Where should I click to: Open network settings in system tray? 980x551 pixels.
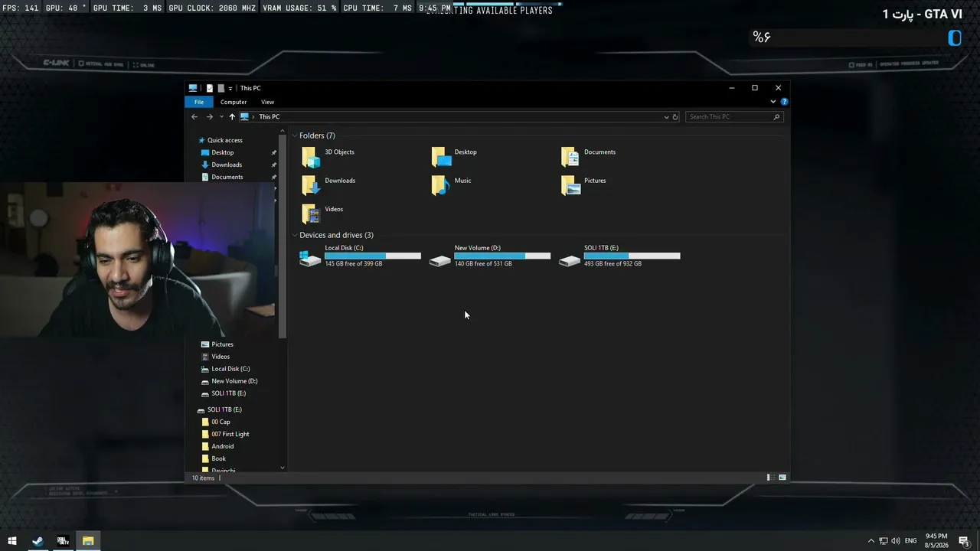[x=884, y=541]
